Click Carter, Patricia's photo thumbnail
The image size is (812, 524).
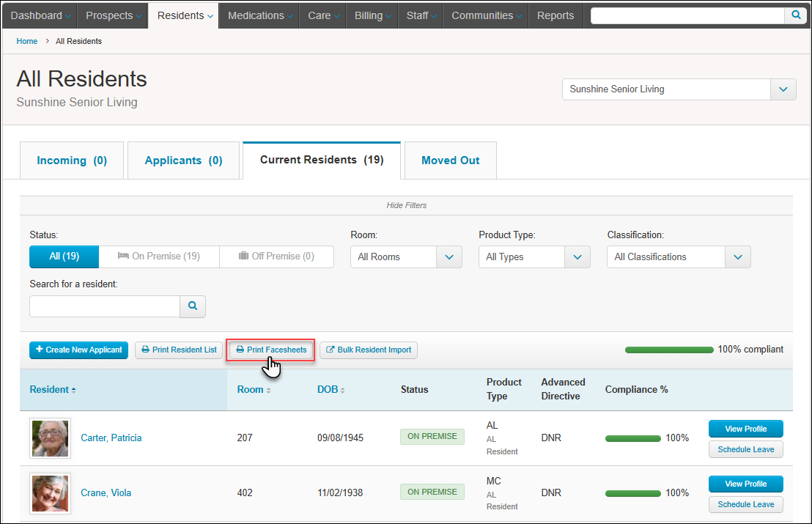(x=51, y=438)
